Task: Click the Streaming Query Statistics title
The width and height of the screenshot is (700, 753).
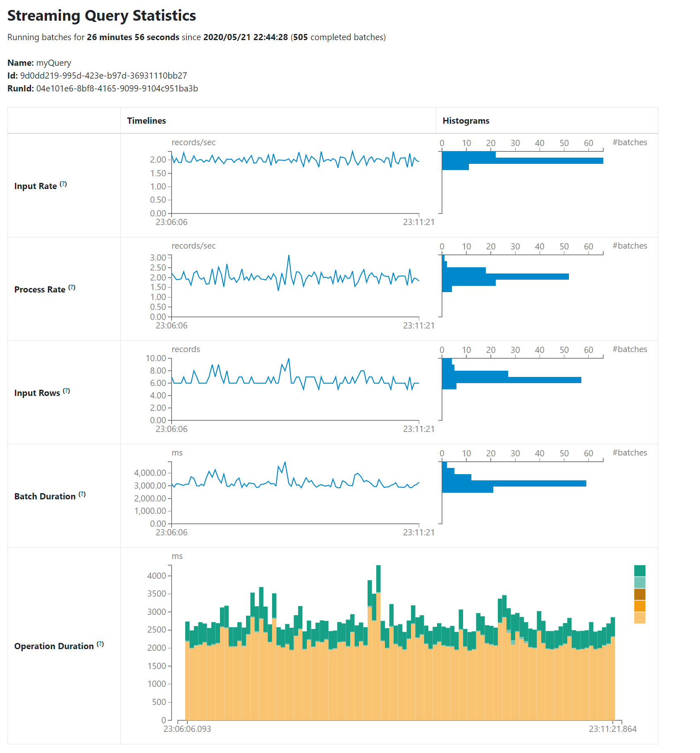Action: point(102,16)
